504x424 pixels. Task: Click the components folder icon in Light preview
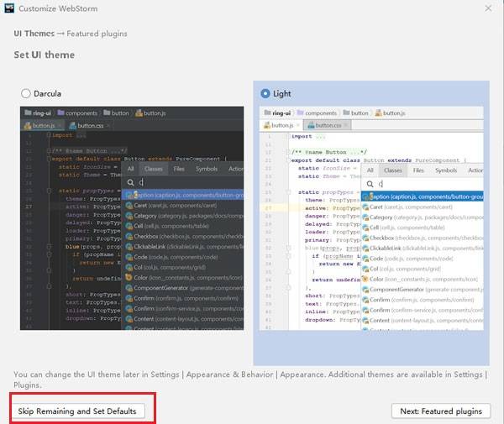tap(300, 113)
